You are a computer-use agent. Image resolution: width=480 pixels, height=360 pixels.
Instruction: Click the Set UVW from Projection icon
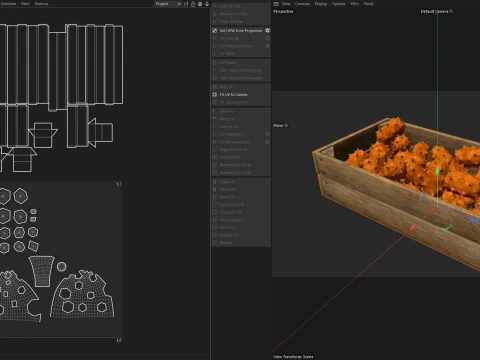coord(215,31)
